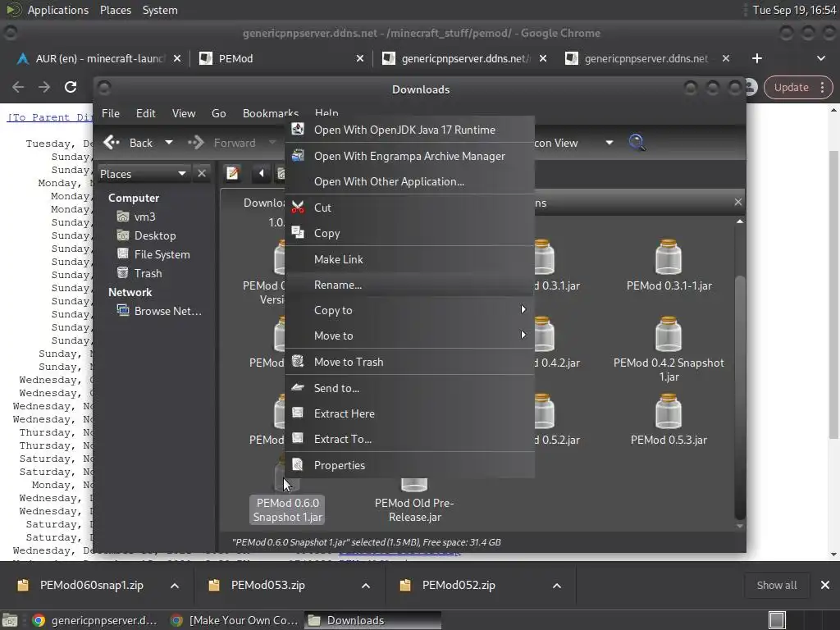Click the Java runtime icon in menu
Viewport: 840px width, 630px height.
click(x=298, y=129)
